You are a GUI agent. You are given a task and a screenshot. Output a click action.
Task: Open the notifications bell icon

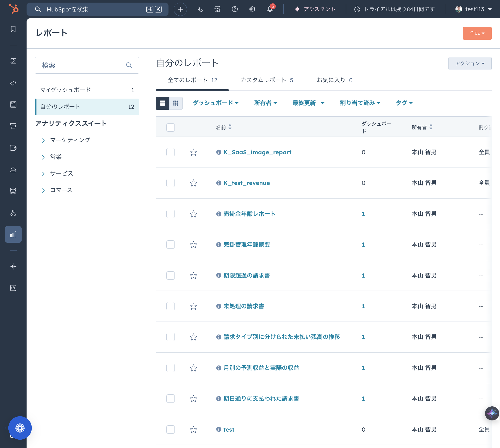tap(270, 9)
